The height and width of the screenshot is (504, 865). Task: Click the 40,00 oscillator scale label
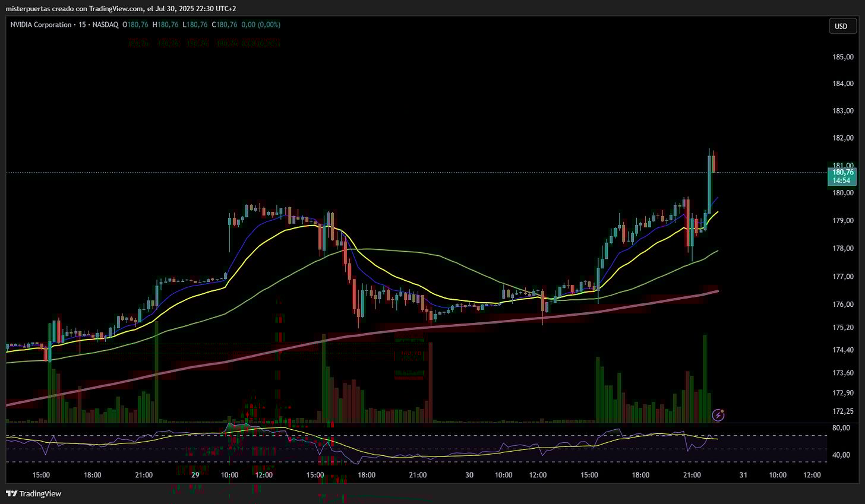coord(841,455)
